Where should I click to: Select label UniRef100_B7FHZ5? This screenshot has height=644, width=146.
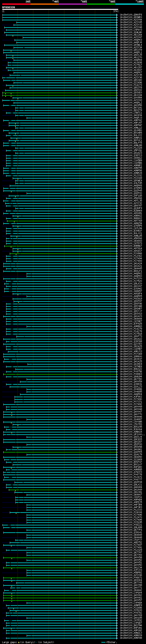click(x=131, y=324)
